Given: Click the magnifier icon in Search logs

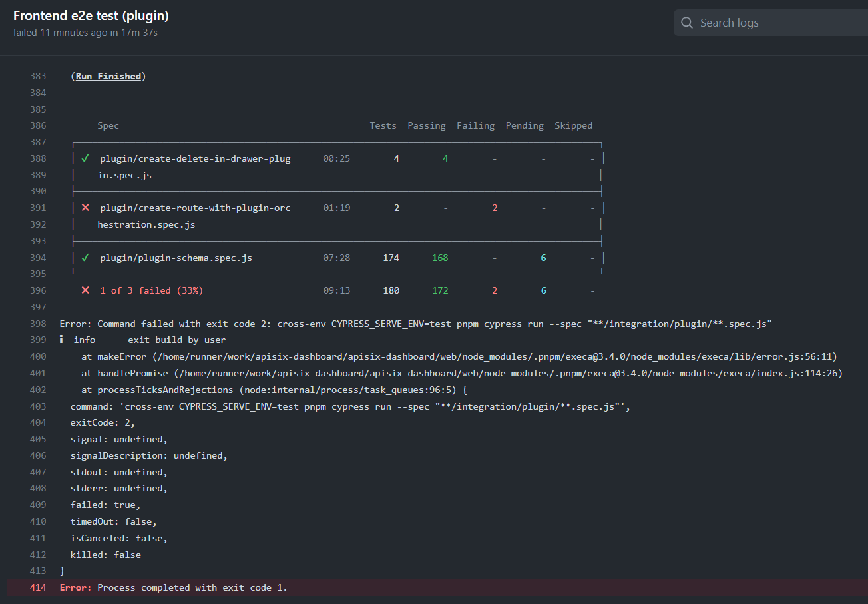Looking at the screenshot, I should click(x=687, y=23).
